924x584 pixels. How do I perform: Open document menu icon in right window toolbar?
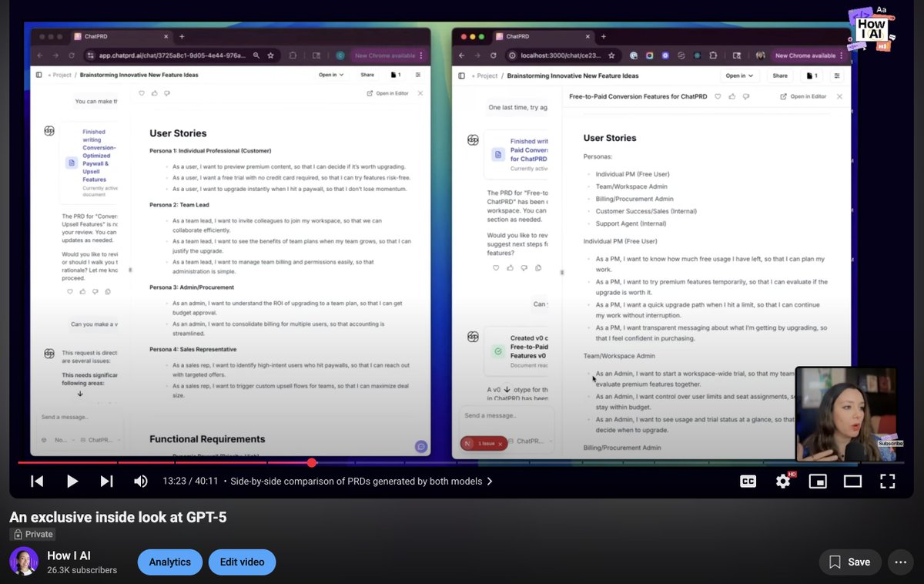click(x=837, y=76)
